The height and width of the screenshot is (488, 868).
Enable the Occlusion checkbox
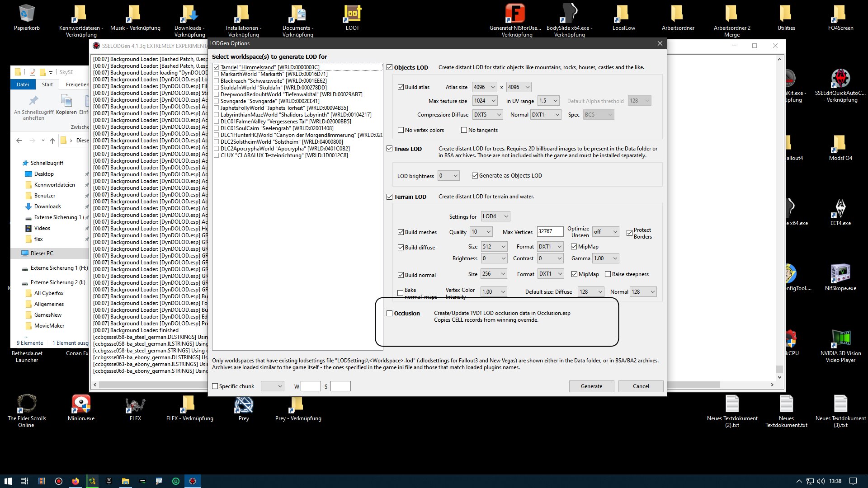coord(390,314)
